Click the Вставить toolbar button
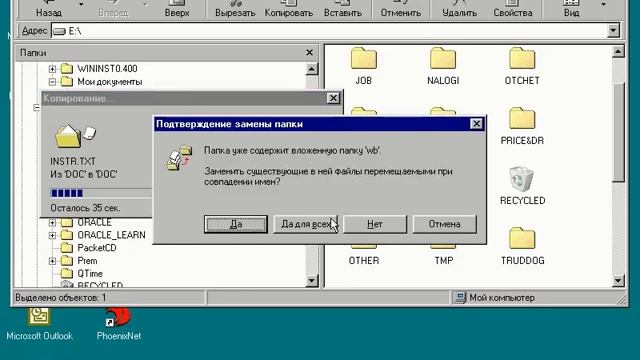The height and width of the screenshot is (360, 640). (343, 9)
